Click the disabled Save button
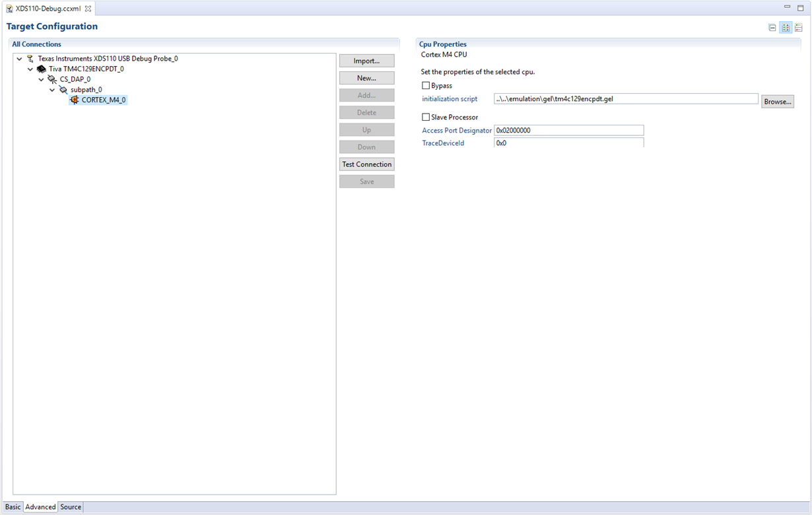 click(x=366, y=182)
